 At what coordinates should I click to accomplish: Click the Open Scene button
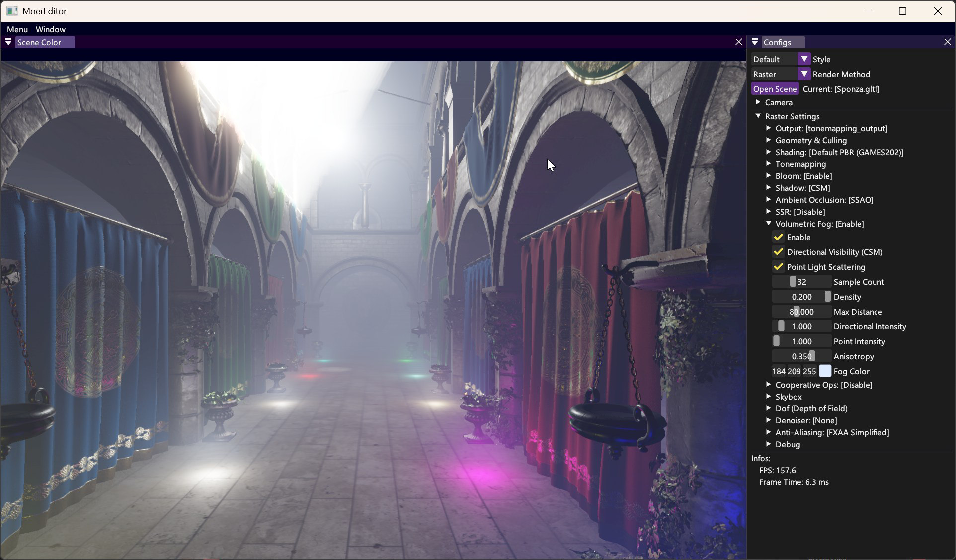click(775, 89)
